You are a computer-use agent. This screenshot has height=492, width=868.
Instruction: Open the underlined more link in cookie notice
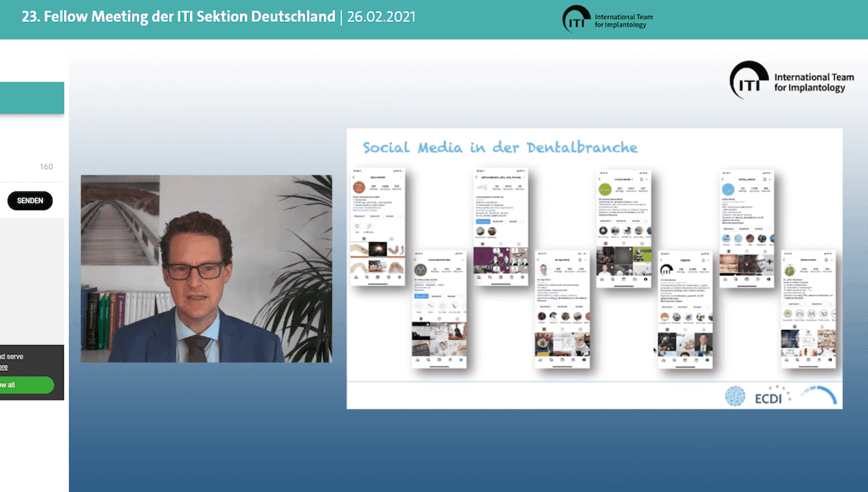[4, 367]
